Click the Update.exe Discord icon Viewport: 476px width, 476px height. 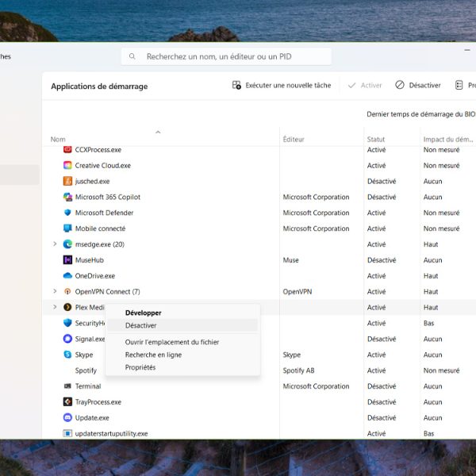click(67, 418)
